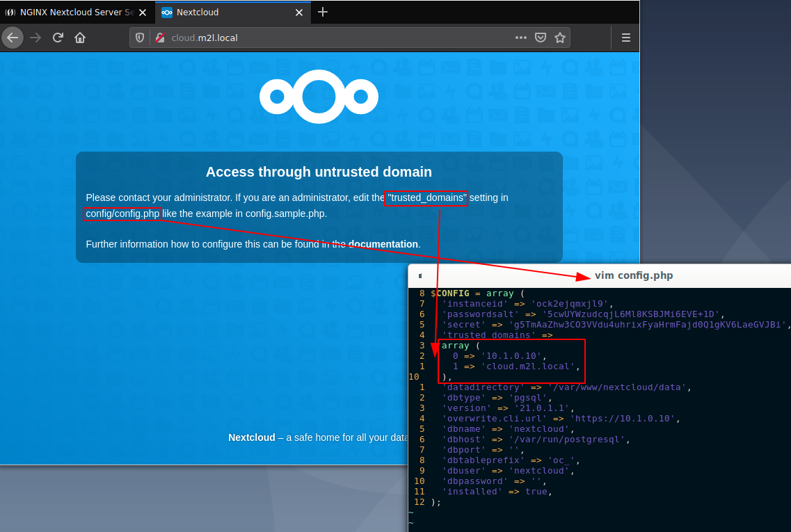Click the 'instanceid' line in vim
The width and height of the screenshot is (791, 532).
pyautogui.click(x=527, y=304)
